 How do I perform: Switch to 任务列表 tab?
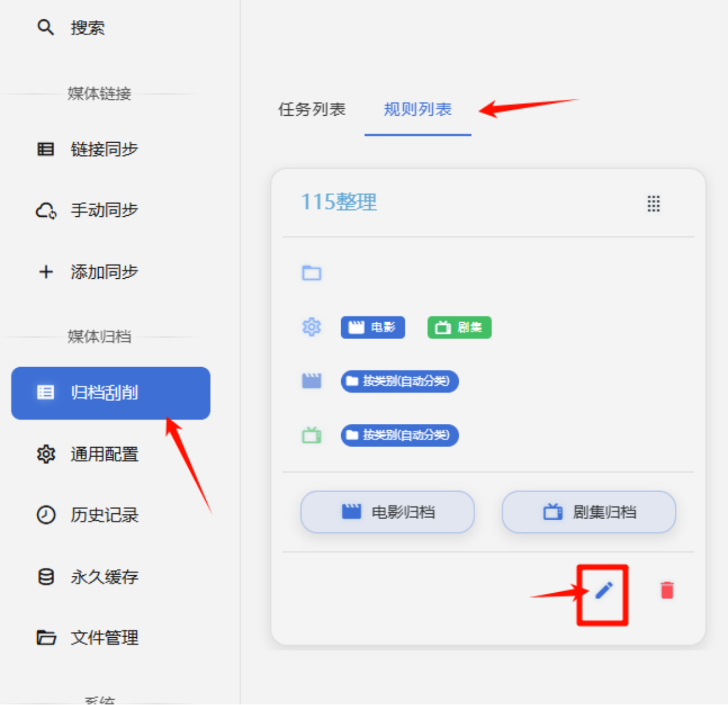[x=312, y=109]
